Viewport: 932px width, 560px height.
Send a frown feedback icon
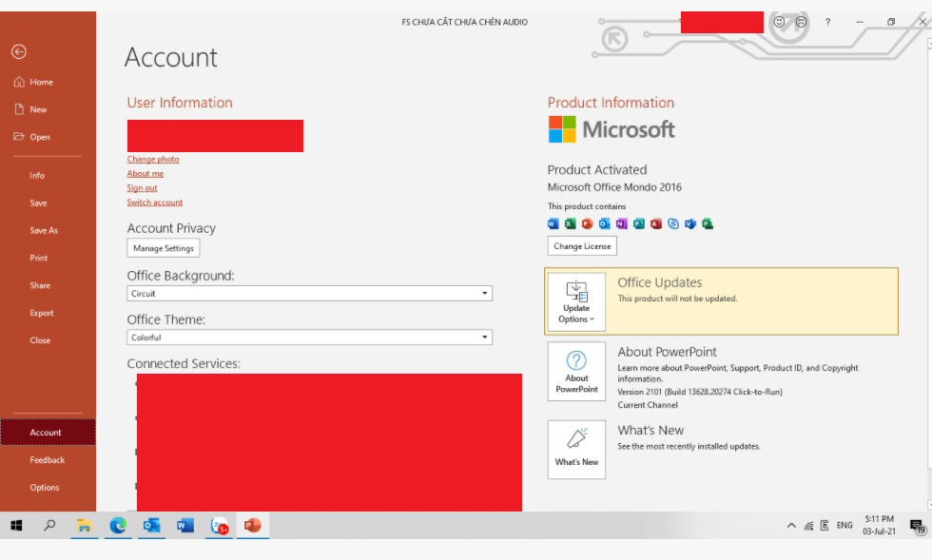pyautogui.click(x=801, y=22)
